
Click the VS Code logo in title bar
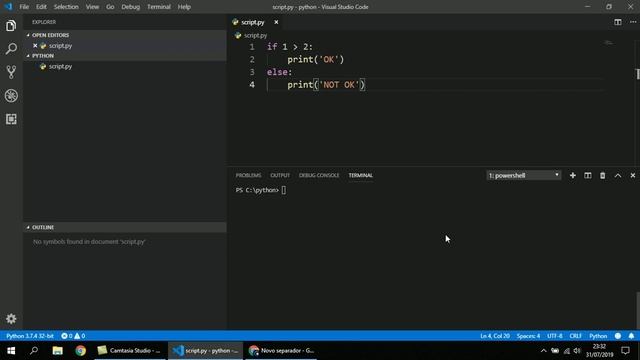coord(8,7)
